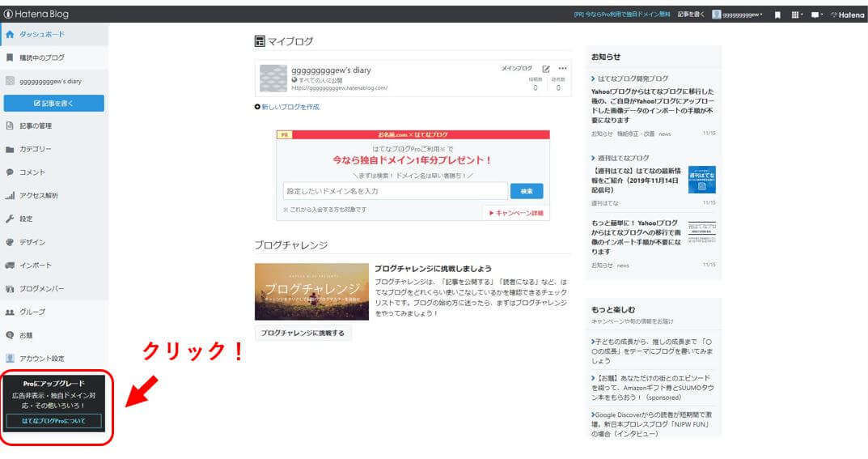This screenshot has height=459, width=868.
Task: Click はてなブログProについて button
Action: pyautogui.click(x=53, y=421)
